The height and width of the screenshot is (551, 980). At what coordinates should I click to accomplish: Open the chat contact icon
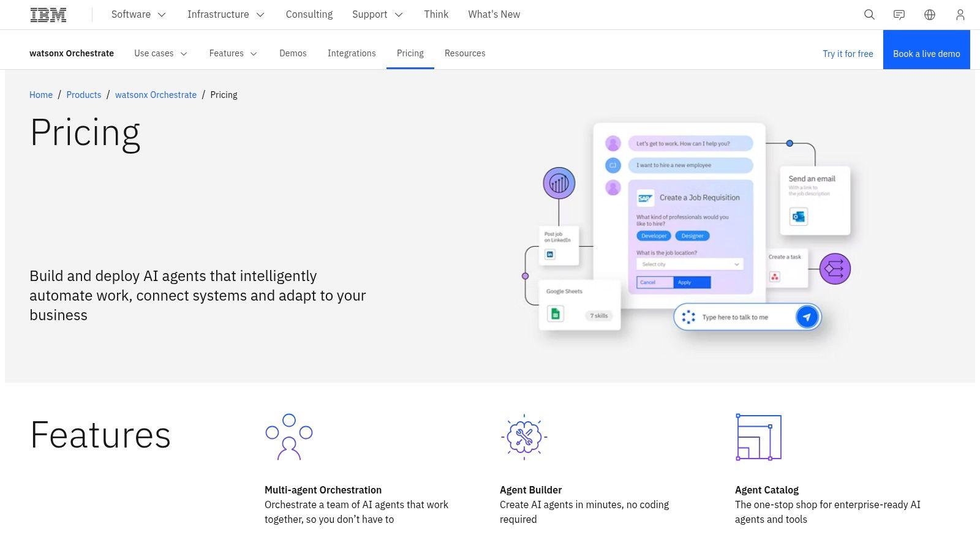coord(899,15)
